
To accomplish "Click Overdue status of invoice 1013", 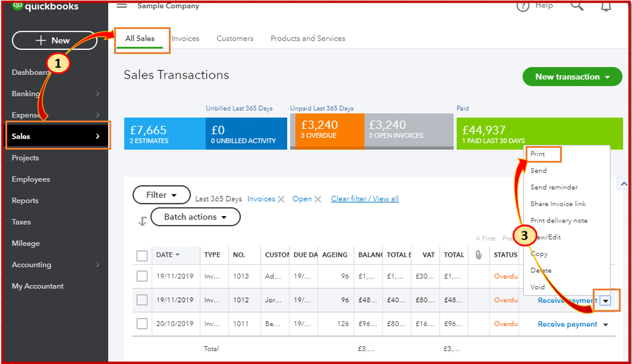I will 506,277.
